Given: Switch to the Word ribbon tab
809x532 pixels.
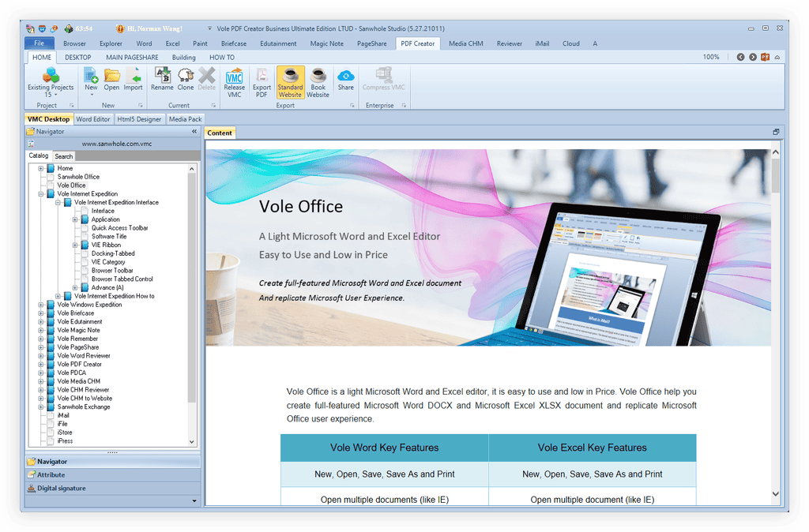Looking at the screenshot, I should click(144, 44).
